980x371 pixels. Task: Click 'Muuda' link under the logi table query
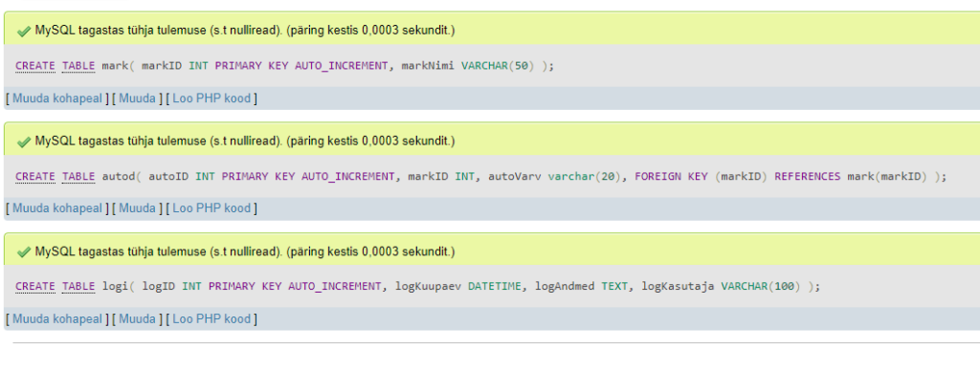click(x=137, y=318)
